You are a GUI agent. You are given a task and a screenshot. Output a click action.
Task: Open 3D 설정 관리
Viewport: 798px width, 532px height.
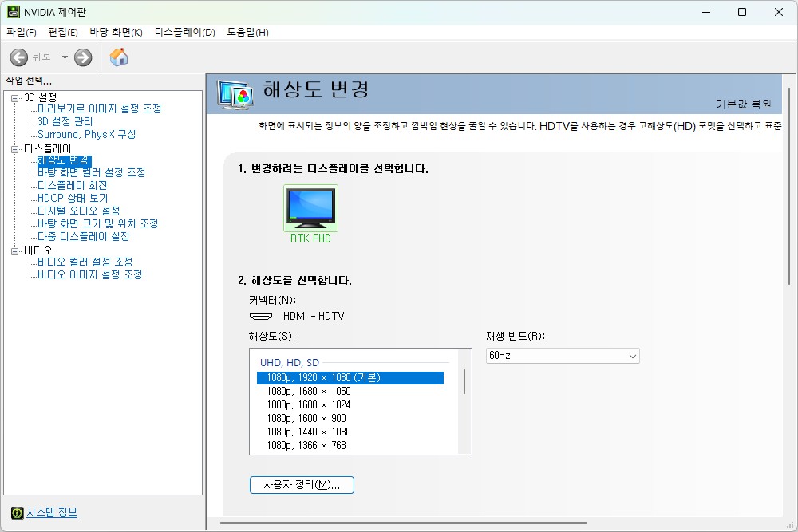[65, 121]
